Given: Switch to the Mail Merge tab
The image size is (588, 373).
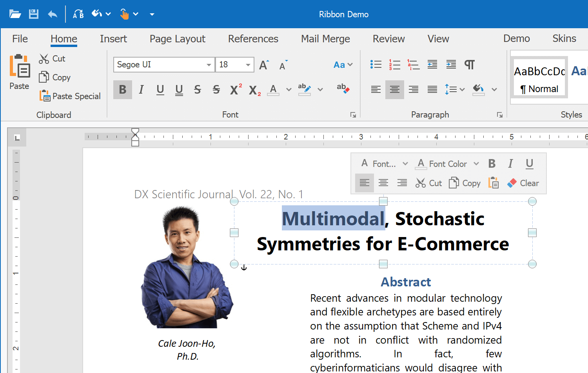Looking at the screenshot, I should click(x=325, y=39).
